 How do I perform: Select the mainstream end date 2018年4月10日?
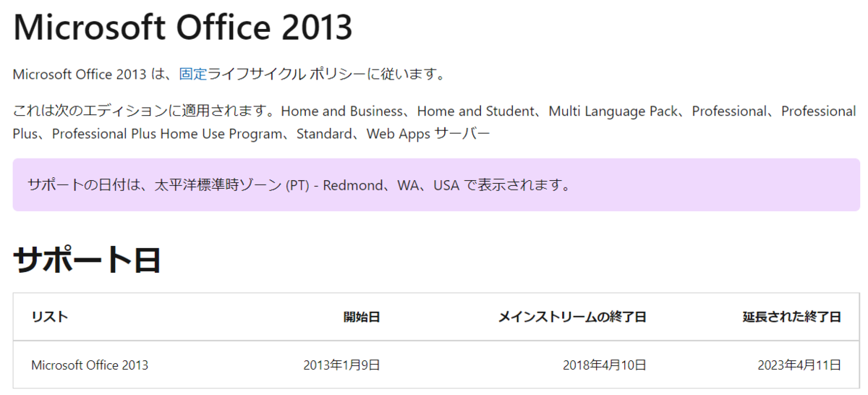(605, 365)
